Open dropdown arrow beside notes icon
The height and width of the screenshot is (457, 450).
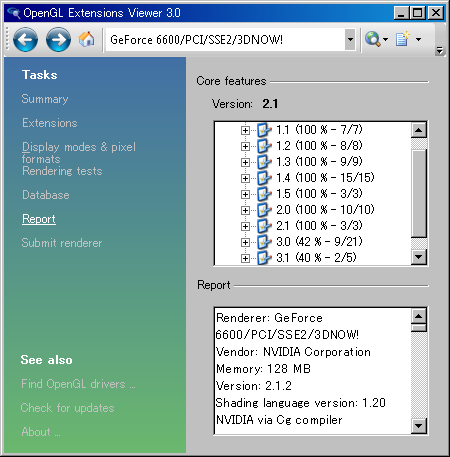[x=419, y=39]
